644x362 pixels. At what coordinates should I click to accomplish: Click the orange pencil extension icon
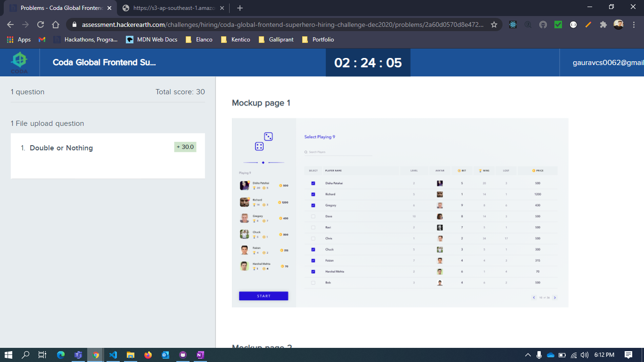(x=588, y=25)
